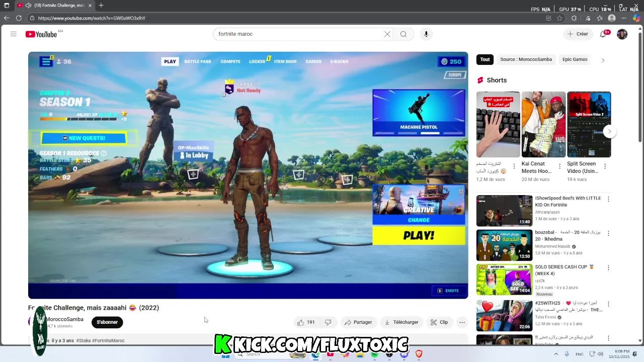The width and height of the screenshot is (644, 362).
Task: Open the #FortniteMaroc hashtag
Action: coord(108,340)
